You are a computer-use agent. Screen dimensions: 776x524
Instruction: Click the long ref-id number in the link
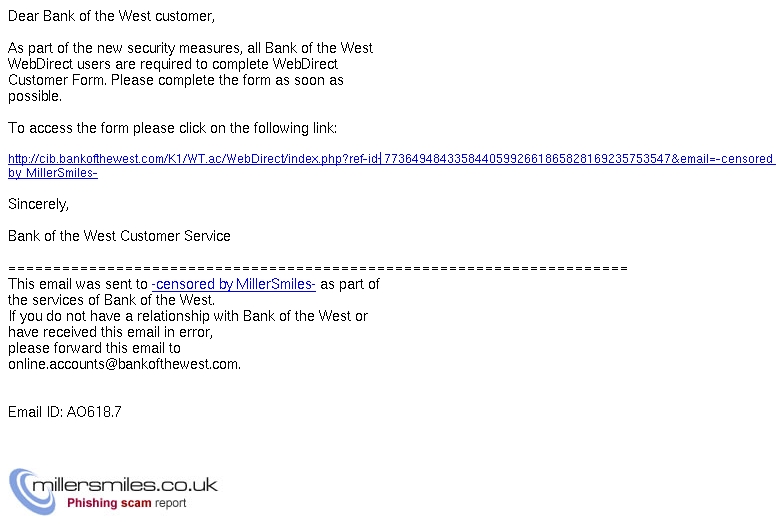point(527,159)
